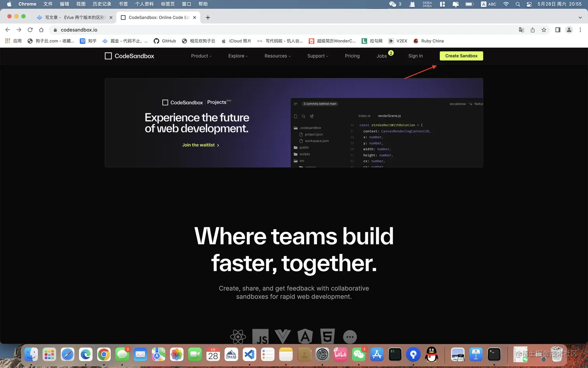Open the 文件 menu
Image resolution: width=588 pixels, height=368 pixels.
click(x=48, y=4)
